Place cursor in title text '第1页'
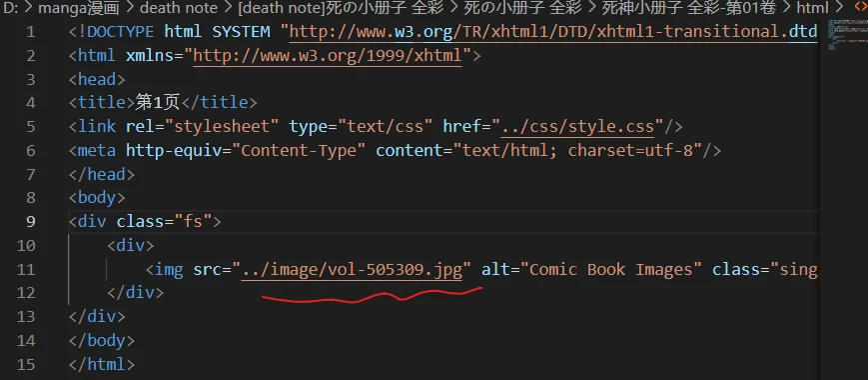This screenshot has width=868, height=380. tap(159, 103)
